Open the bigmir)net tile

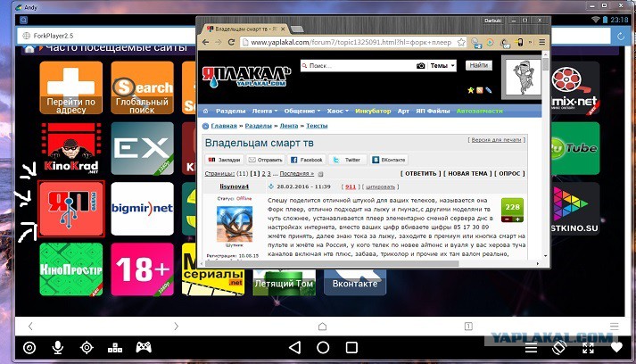click(x=142, y=209)
